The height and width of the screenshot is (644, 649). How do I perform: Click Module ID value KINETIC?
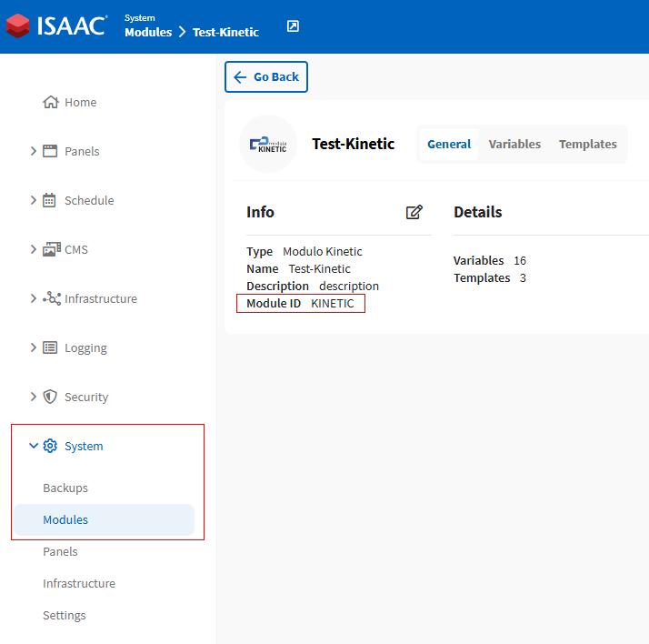click(x=333, y=304)
